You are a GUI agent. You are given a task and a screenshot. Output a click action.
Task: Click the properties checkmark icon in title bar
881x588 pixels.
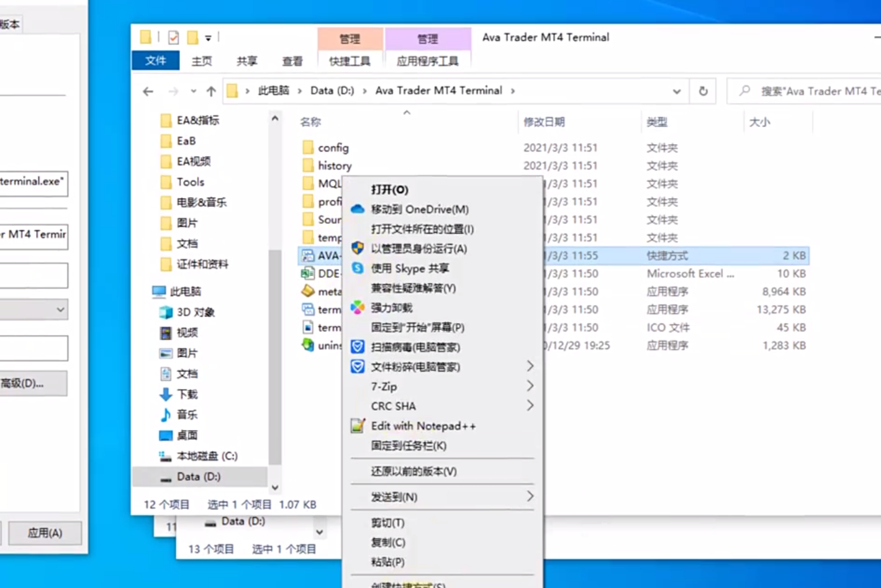pos(174,38)
